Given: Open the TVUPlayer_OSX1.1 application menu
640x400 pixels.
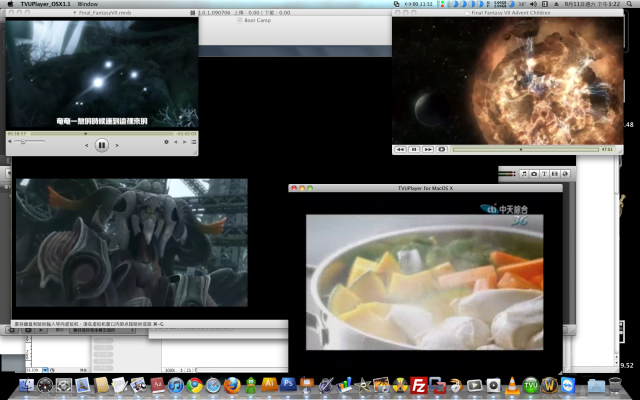Looking at the screenshot, I should [x=45, y=4].
